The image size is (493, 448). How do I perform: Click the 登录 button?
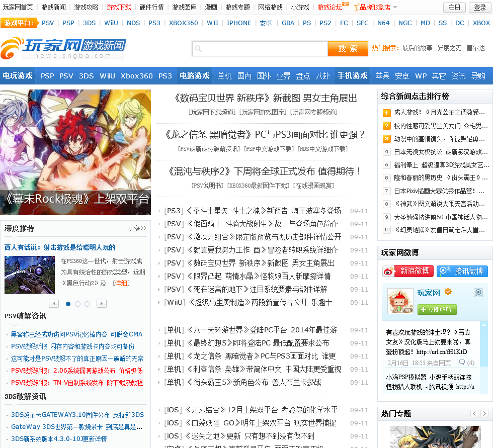[480, 7]
